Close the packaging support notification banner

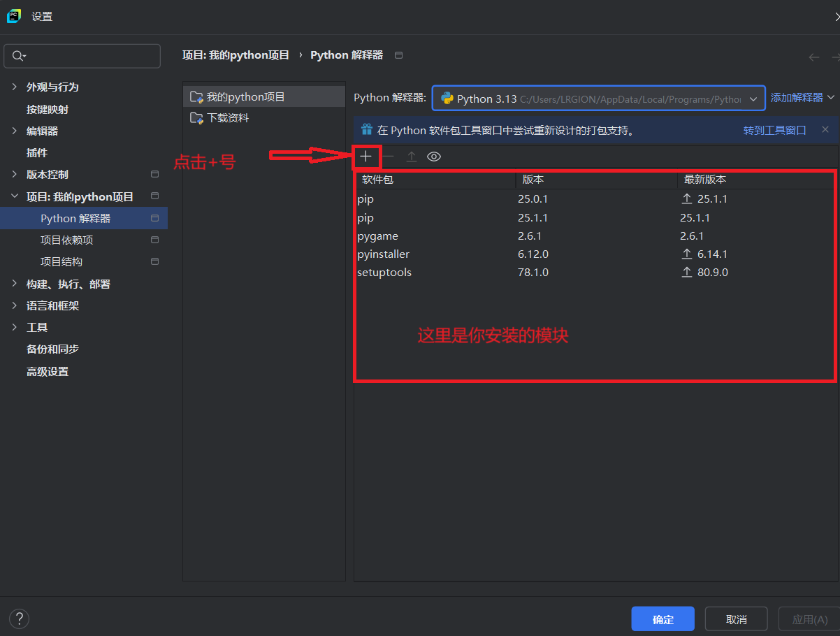click(x=825, y=129)
